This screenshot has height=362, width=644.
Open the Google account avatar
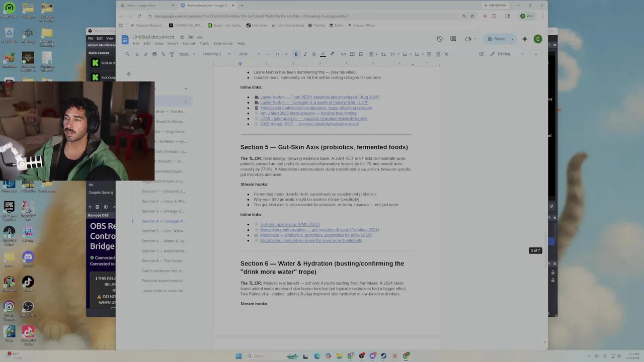pyautogui.click(x=538, y=39)
